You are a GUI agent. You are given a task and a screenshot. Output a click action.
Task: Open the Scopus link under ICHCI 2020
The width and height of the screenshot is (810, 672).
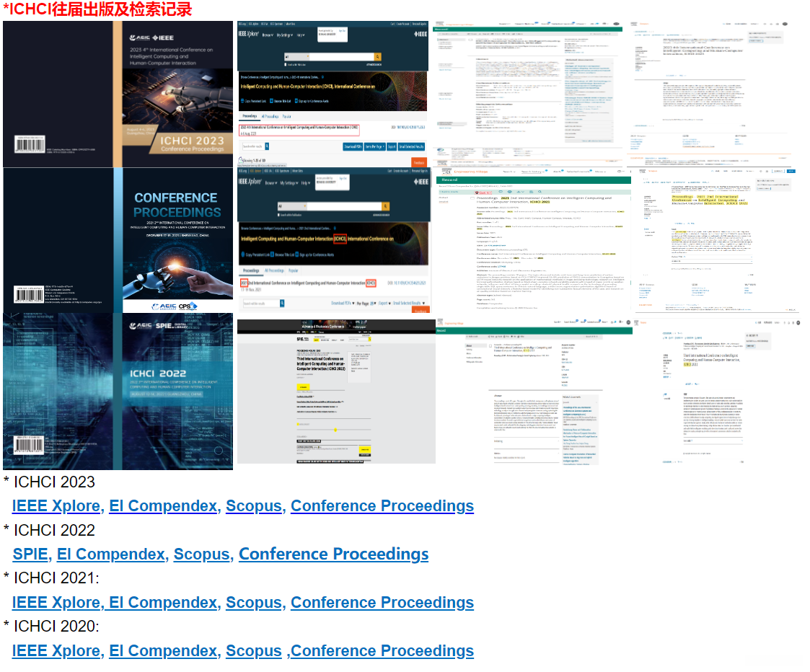254,650
